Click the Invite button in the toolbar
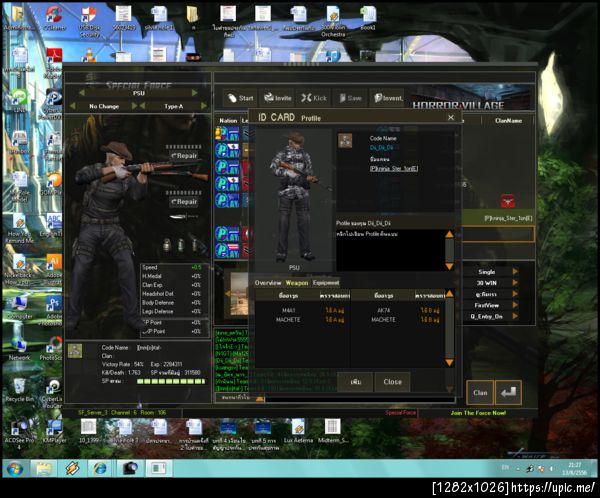The height and width of the screenshot is (498, 600). [x=278, y=98]
